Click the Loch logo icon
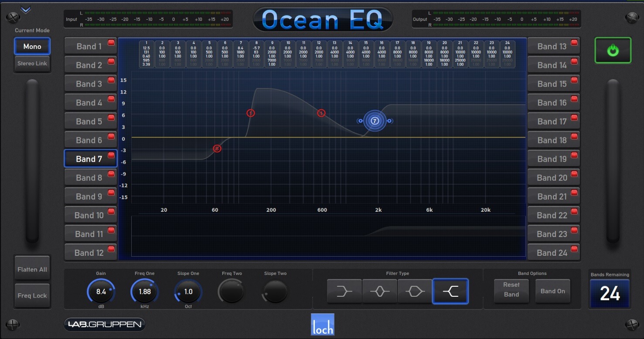The width and height of the screenshot is (644, 339). [x=323, y=325]
